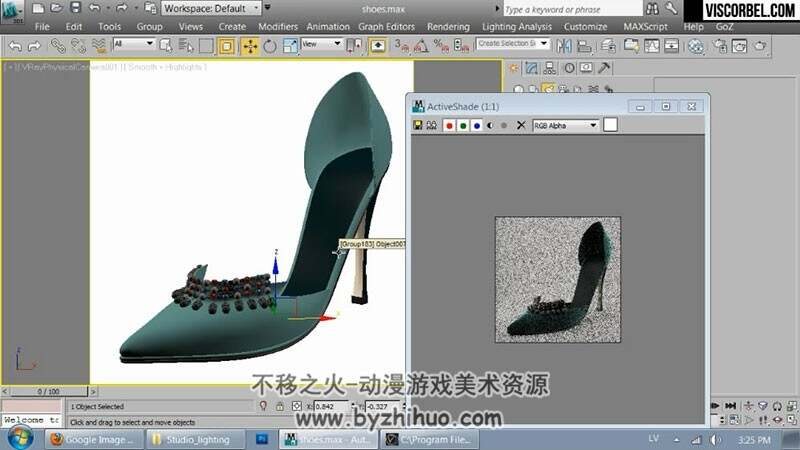Open the Customize menu

click(585, 27)
